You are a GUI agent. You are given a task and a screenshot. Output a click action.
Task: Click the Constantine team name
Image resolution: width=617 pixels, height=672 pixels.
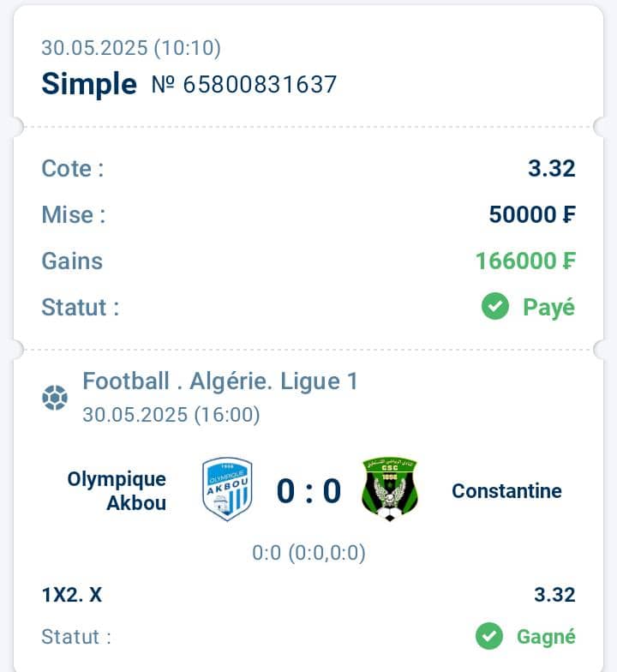pos(506,491)
